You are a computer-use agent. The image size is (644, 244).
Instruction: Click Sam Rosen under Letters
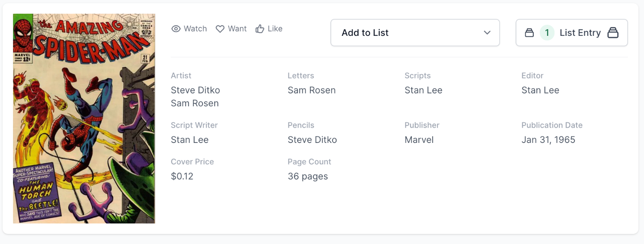[x=312, y=90]
